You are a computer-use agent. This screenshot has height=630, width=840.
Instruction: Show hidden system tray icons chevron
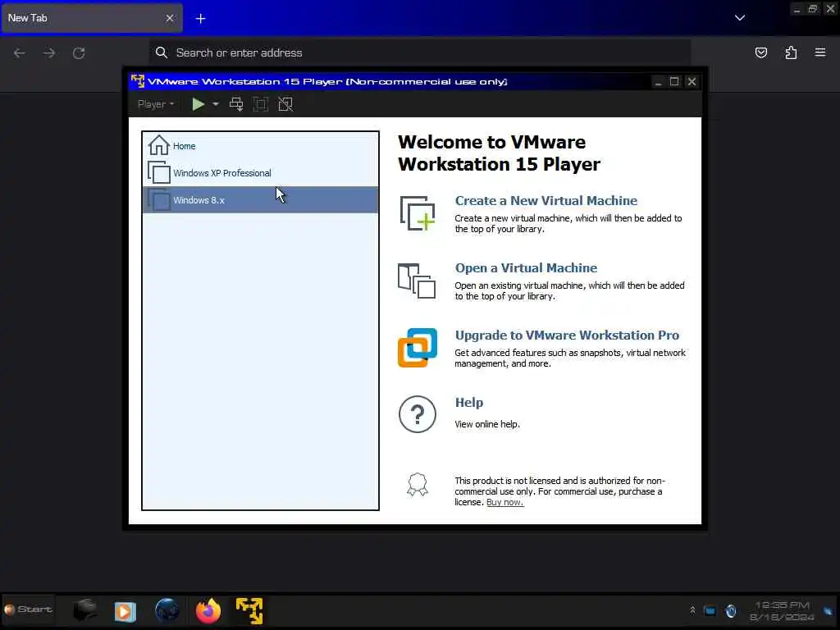point(692,610)
